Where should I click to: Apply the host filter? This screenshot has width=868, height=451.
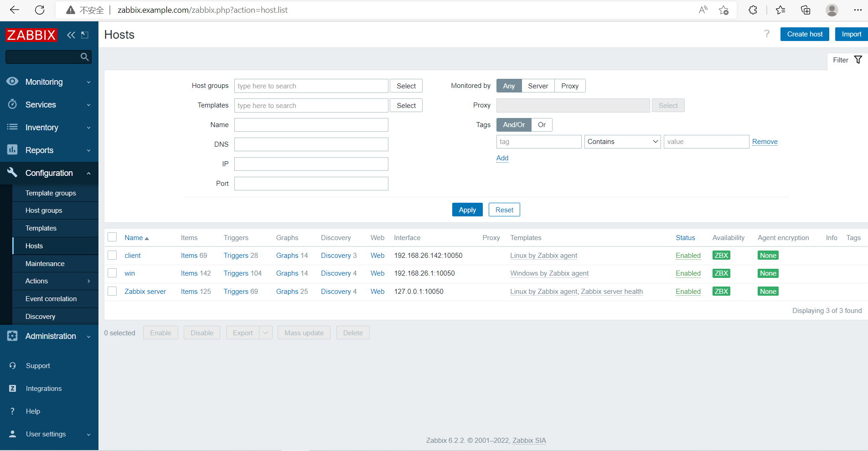pyautogui.click(x=467, y=210)
